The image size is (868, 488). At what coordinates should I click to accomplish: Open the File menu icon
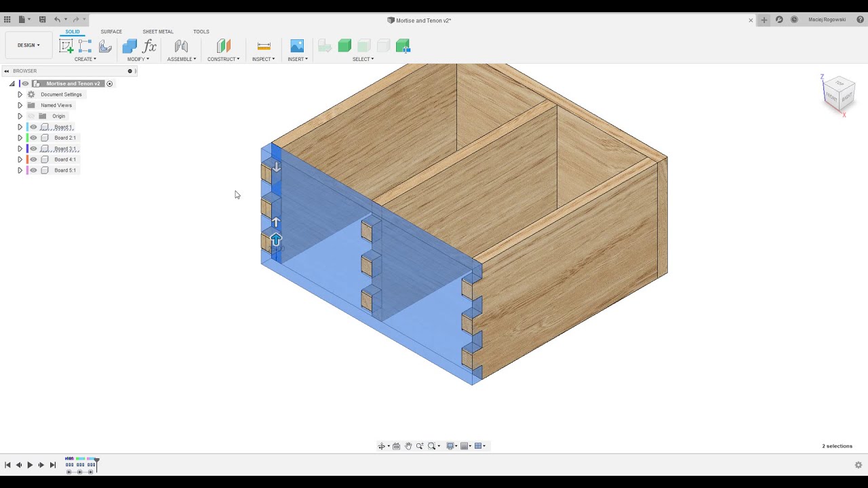(x=22, y=20)
